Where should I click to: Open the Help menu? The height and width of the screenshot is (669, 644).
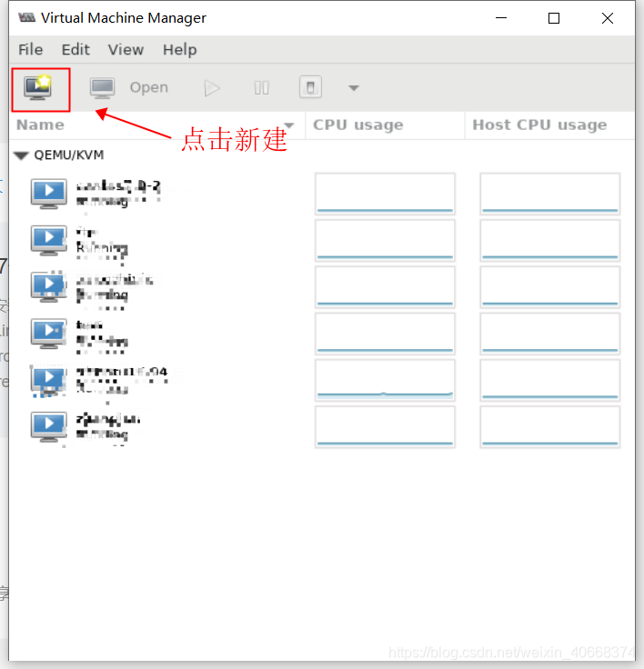pos(180,49)
